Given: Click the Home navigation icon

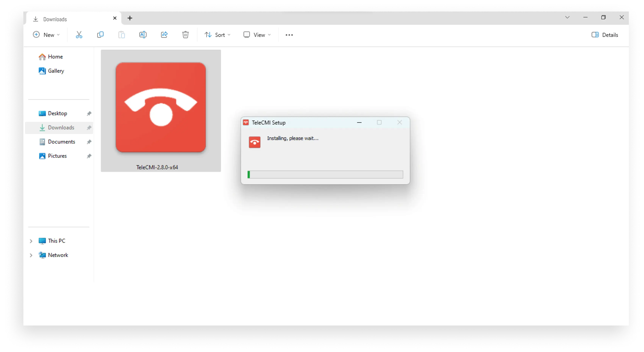Looking at the screenshot, I should click(x=42, y=56).
